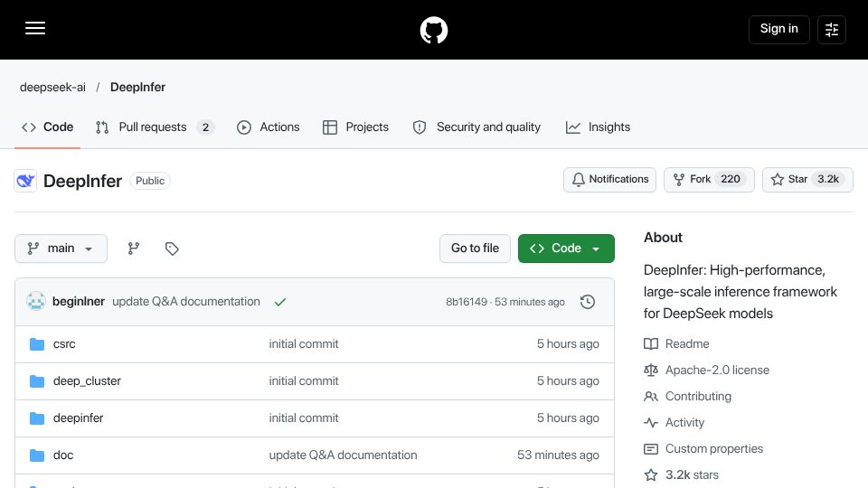Click deep_cluster row's initial commit message
The width and height of the screenshot is (868, 488).
(304, 381)
